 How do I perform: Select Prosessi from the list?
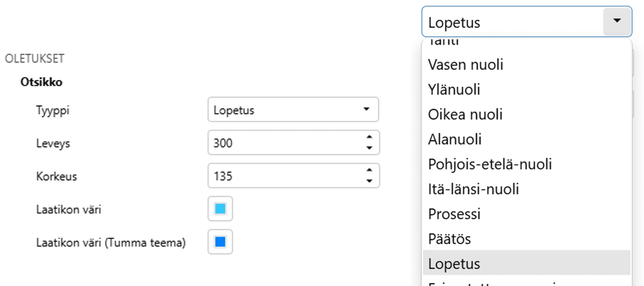click(x=454, y=214)
